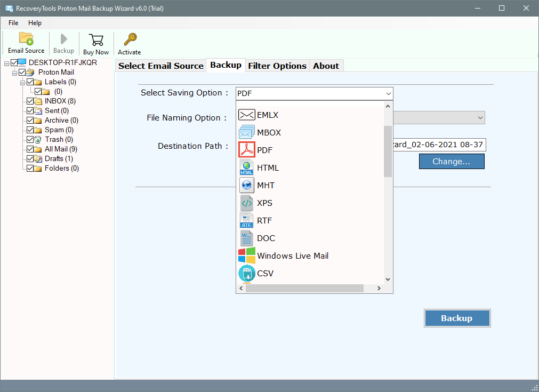
Task: Toggle the Trash (0) checkbox
Action: pos(30,140)
